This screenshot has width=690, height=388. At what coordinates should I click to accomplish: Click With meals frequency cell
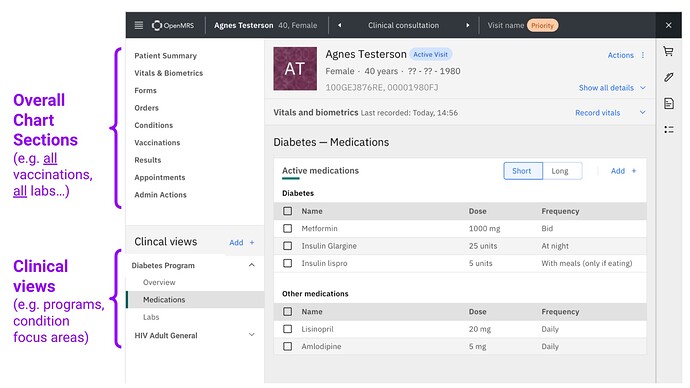coord(587,263)
